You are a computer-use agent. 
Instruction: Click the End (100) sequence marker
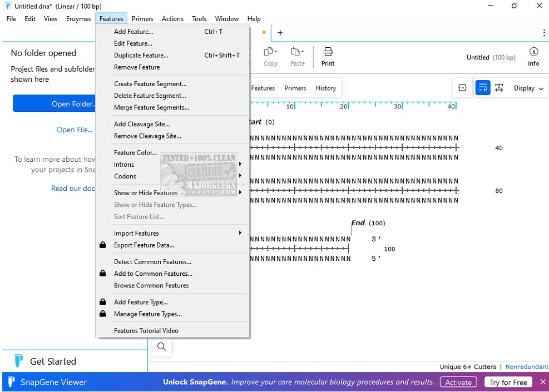(x=368, y=223)
